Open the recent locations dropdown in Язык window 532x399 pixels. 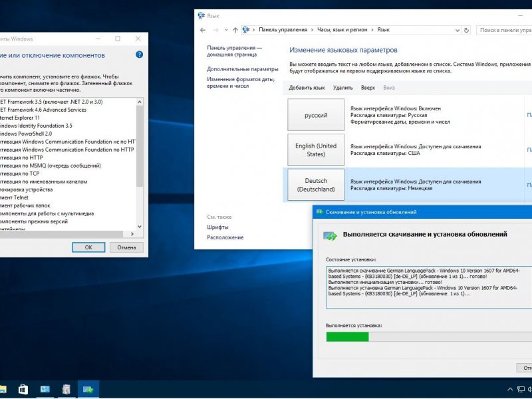(226, 30)
